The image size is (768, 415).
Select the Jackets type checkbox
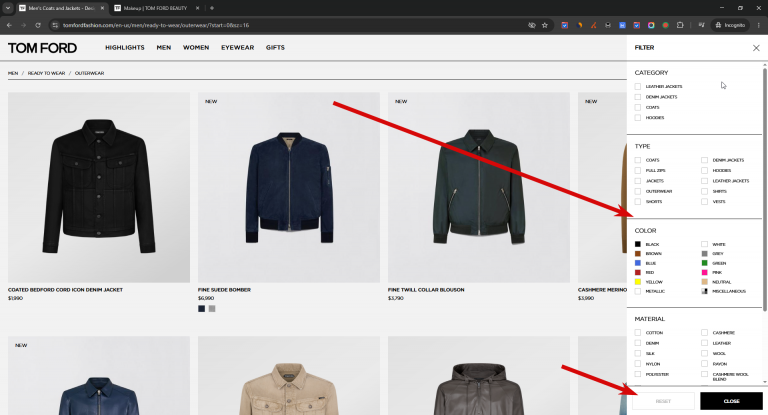pos(638,181)
